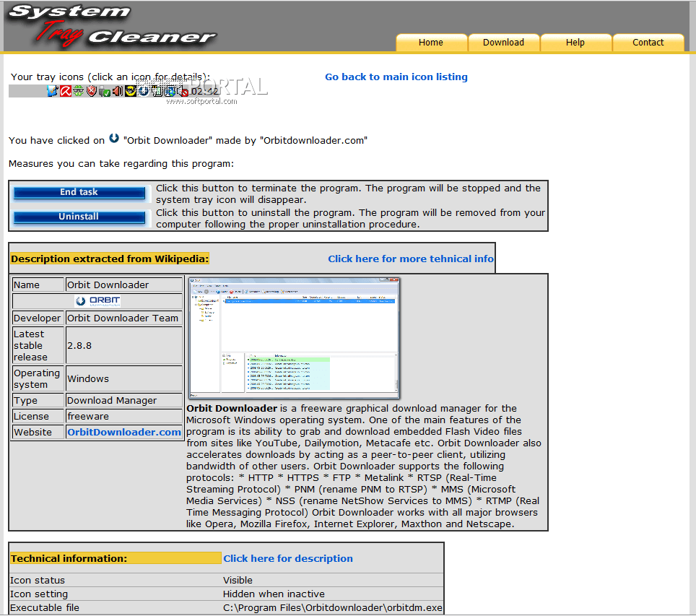Select the "Orbit Downloader Team" developer cell

tap(124, 318)
